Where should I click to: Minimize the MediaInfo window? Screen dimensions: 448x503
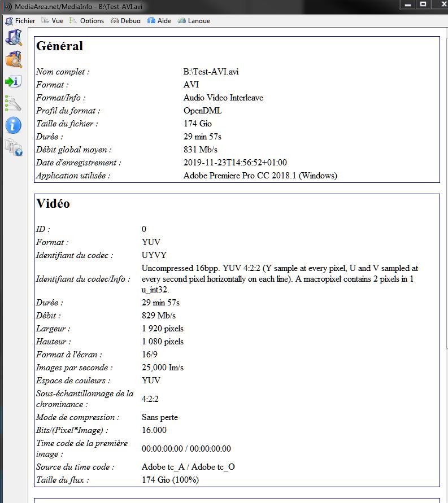click(x=408, y=5)
